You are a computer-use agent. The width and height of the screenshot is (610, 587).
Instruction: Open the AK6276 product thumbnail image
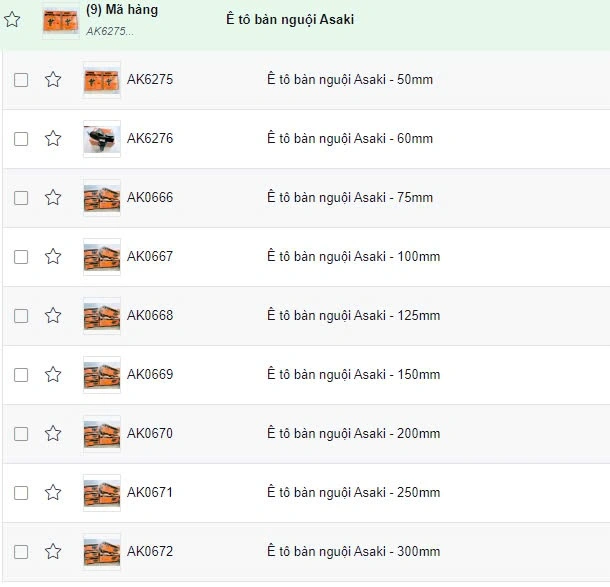101,139
